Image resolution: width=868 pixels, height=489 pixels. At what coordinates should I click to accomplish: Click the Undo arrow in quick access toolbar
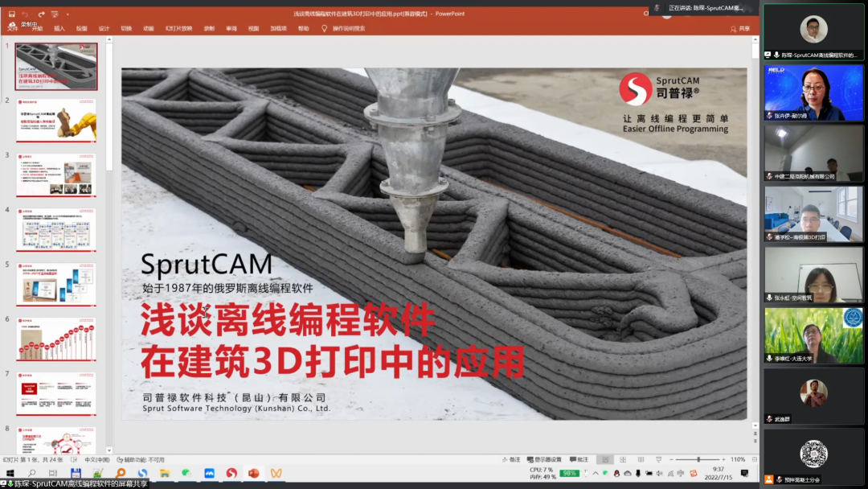[25, 14]
